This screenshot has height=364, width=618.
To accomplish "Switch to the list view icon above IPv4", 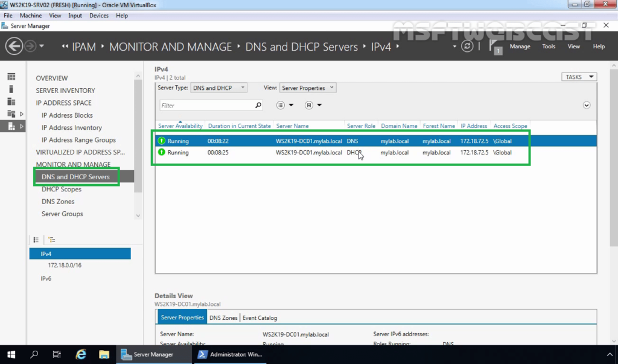I will tap(36, 240).
